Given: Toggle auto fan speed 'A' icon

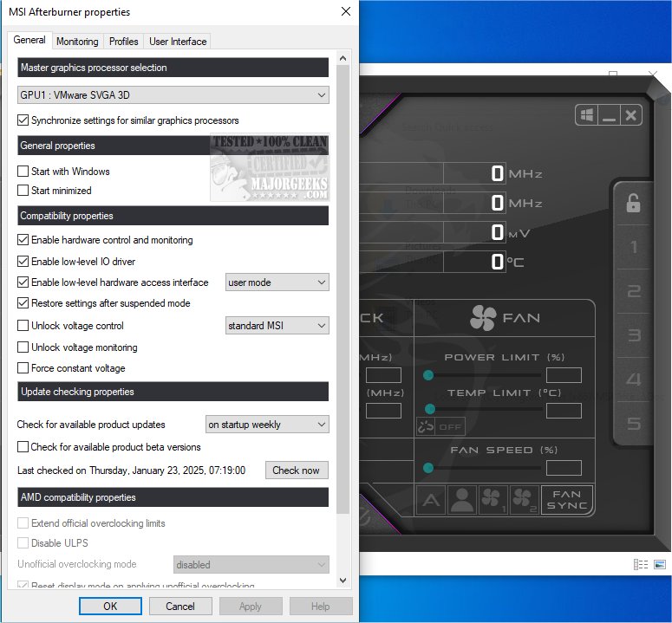Looking at the screenshot, I should [430, 500].
